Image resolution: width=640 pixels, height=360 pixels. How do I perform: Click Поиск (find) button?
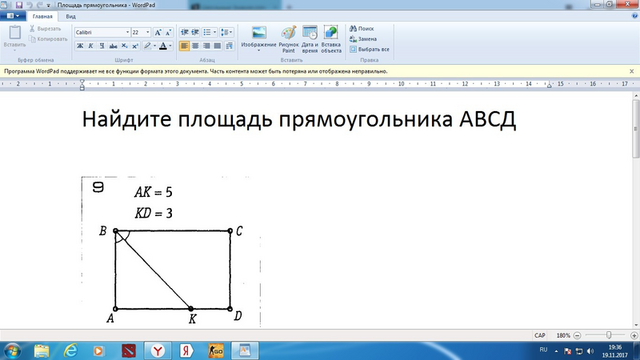[x=362, y=29]
